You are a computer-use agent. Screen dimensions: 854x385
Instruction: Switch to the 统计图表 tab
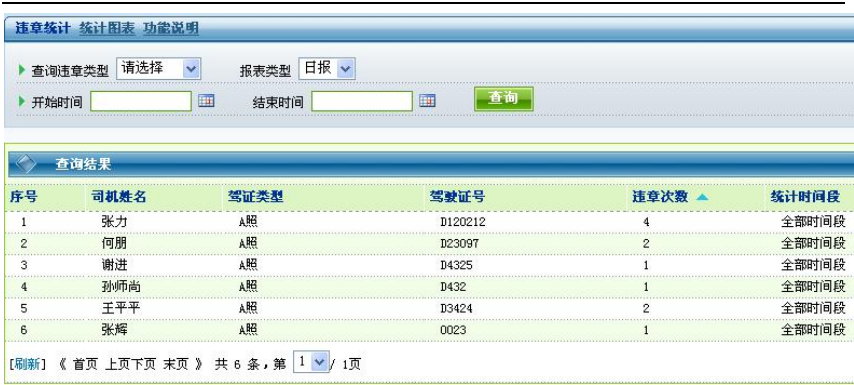pos(107,28)
